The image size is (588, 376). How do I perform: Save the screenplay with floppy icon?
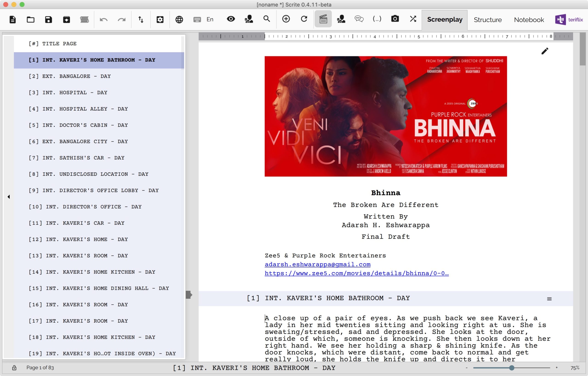tap(49, 19)
